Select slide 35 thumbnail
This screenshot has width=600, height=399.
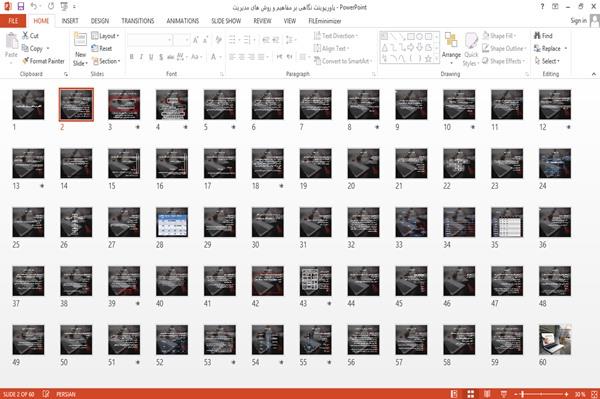point(507,222)
